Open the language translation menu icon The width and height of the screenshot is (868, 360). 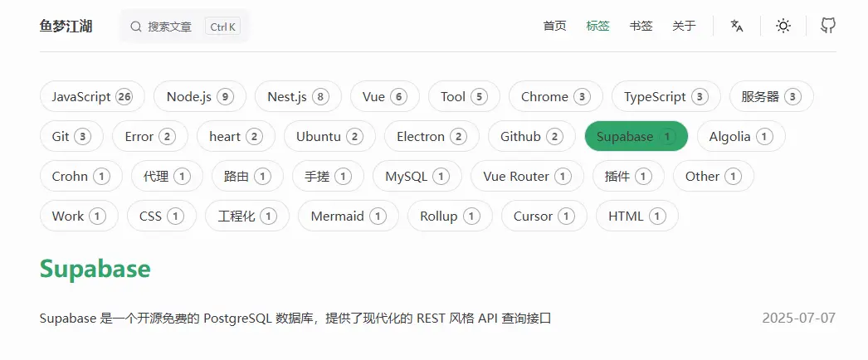pyautogui.click(x=736, y=26)
